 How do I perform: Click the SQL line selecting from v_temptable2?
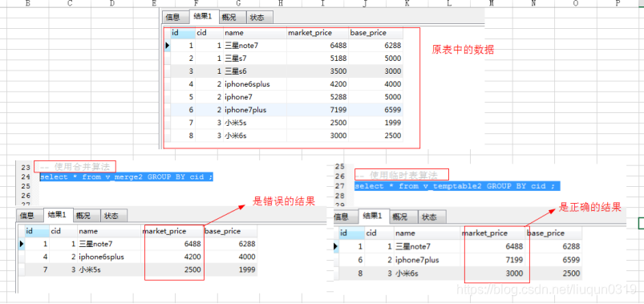click(457, 186)
